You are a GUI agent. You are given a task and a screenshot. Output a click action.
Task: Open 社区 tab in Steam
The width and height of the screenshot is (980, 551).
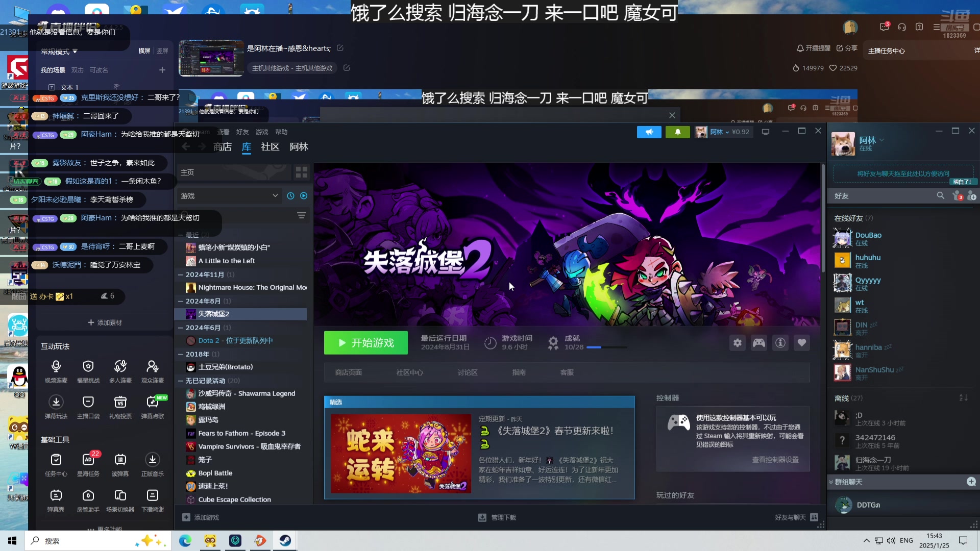click(270, 147)
